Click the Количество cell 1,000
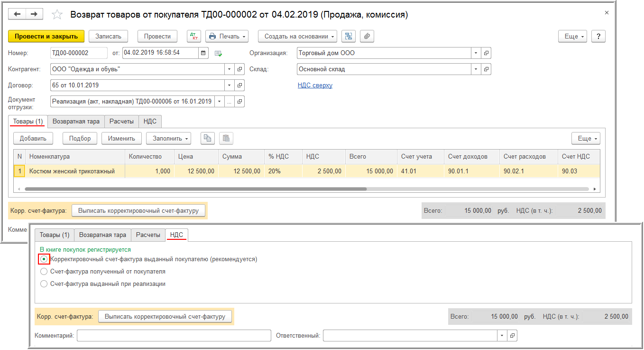This screenshot has height=350, width=644. [x=150, y=171]
